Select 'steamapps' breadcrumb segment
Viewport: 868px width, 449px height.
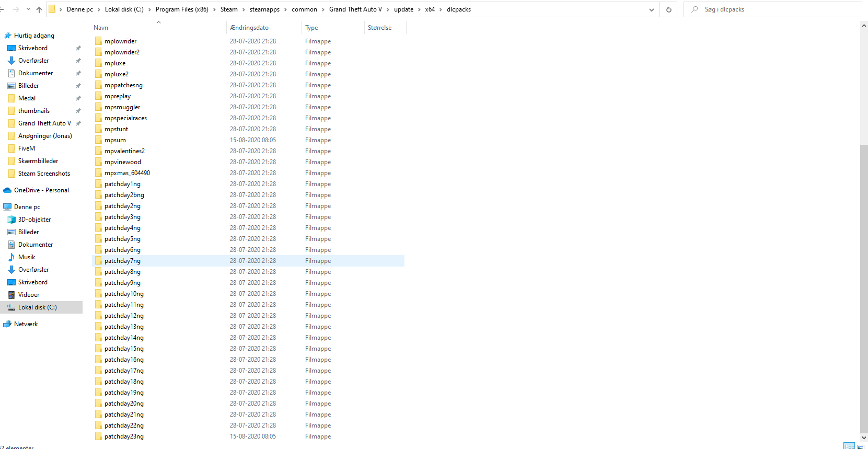click(264, 9)
